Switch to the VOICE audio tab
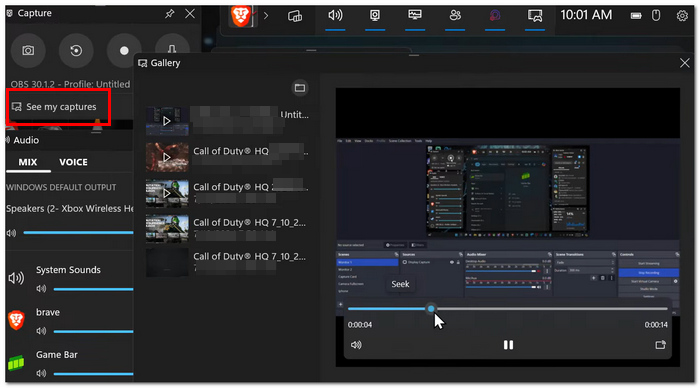The image size is (700, 388). tap(73, 162)
